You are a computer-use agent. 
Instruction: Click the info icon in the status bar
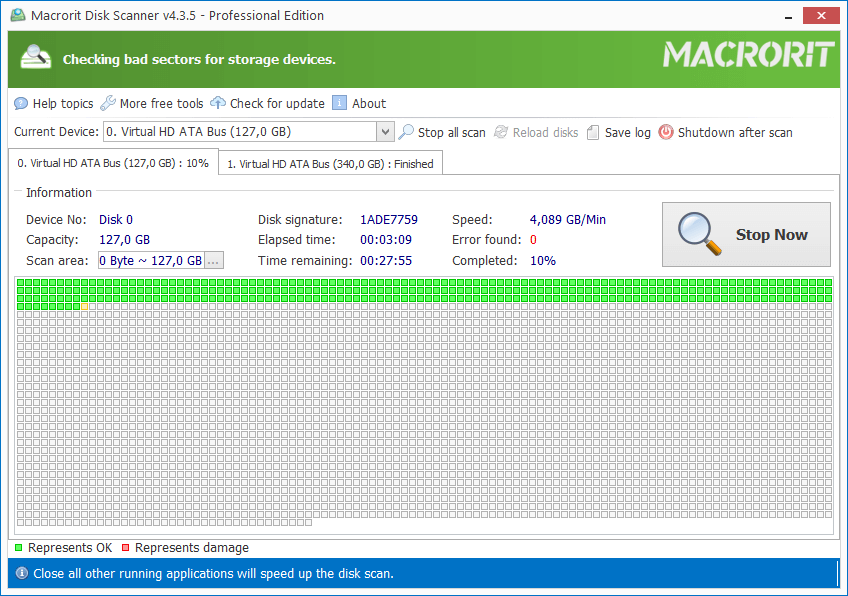point(22,573)
